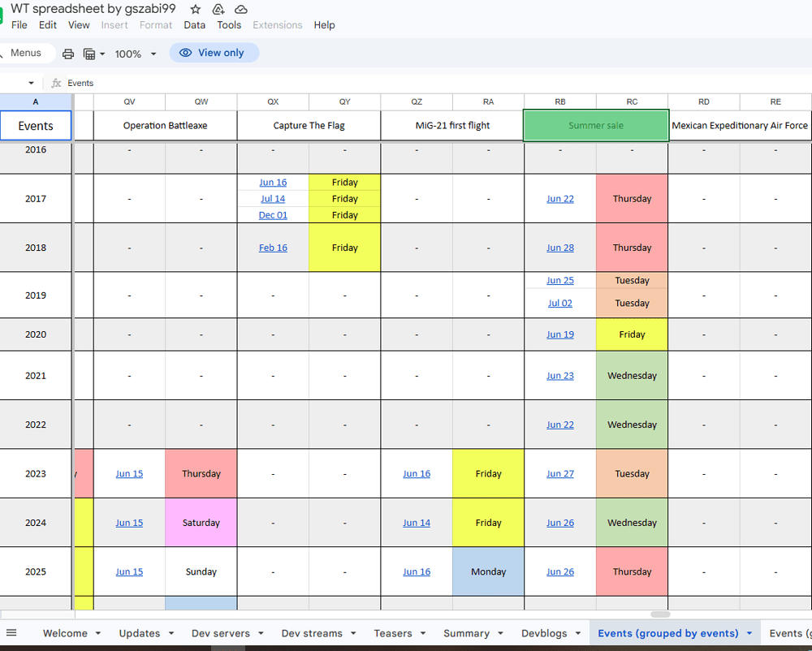Switch to the Dev servers sheet tab
This screenshot has height=651, width=812.
tap(221, 633)
